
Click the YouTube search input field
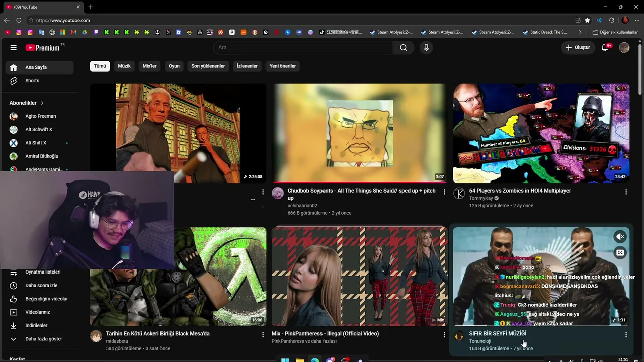pos(303,48)
